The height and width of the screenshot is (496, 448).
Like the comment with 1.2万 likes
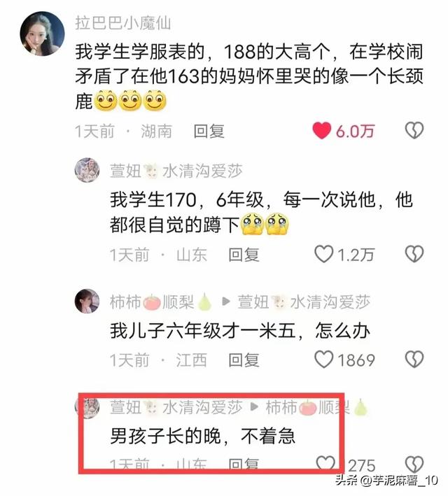tap(324, 254)
